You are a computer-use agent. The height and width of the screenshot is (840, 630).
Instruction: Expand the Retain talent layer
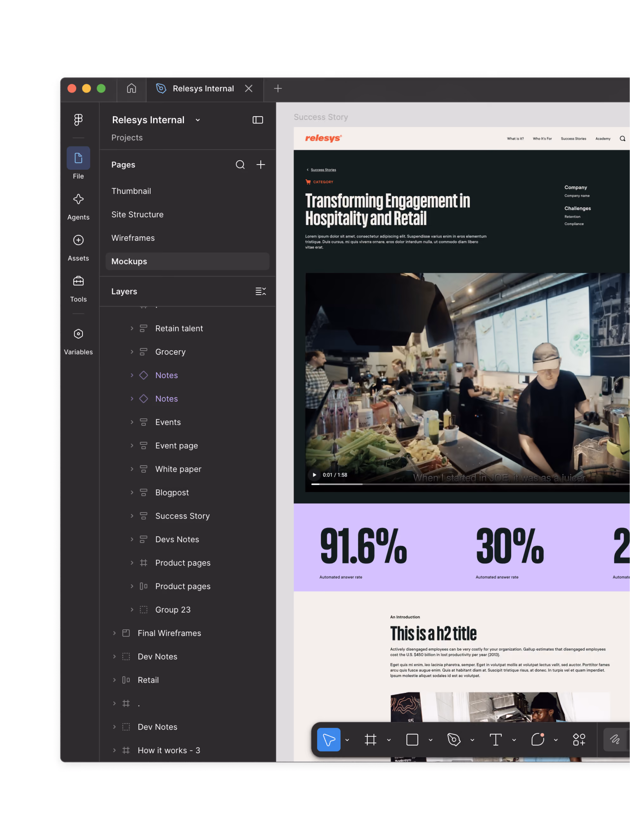132,328
